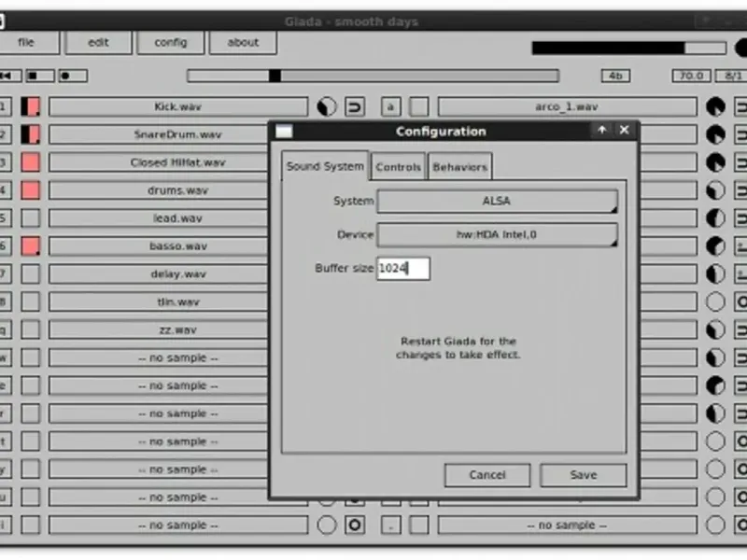747x560 pixels.
Task: Open the SnareDrum.wav sample slot
Action: [x=159, y=134]
